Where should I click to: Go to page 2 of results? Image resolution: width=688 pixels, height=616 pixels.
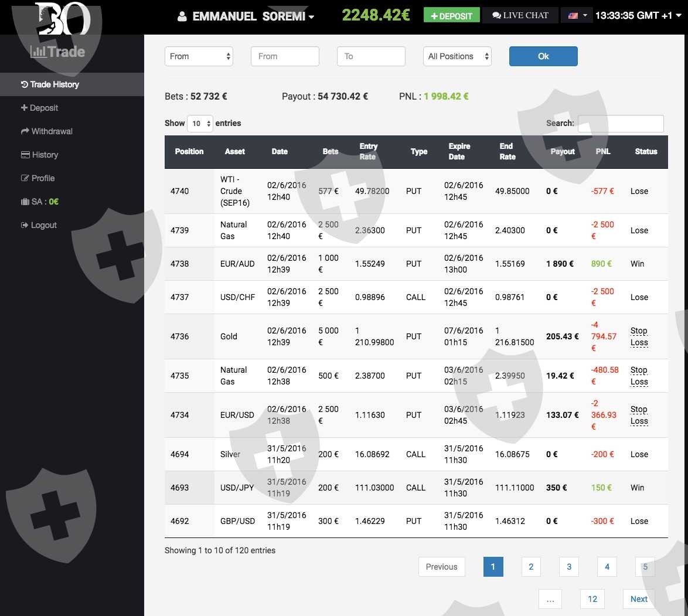(x=531, y=567)
